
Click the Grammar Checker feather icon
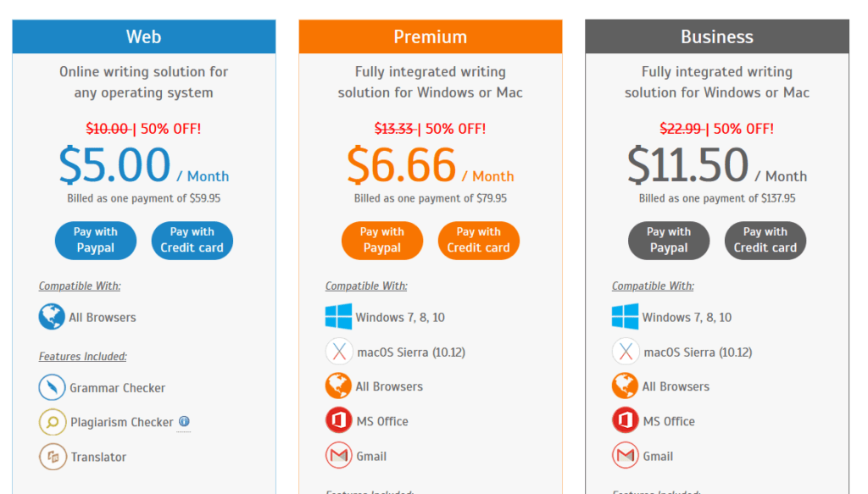pyautogui.click(x=52, y=387)
